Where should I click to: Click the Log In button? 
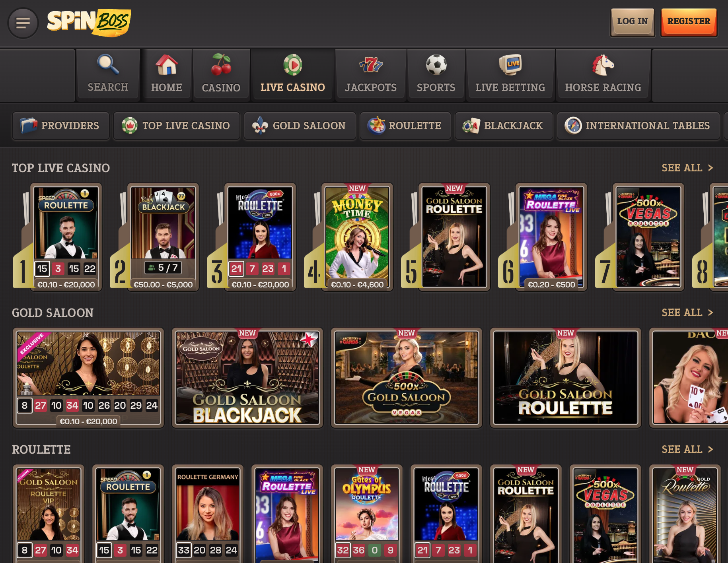click(x=633, y=22)
